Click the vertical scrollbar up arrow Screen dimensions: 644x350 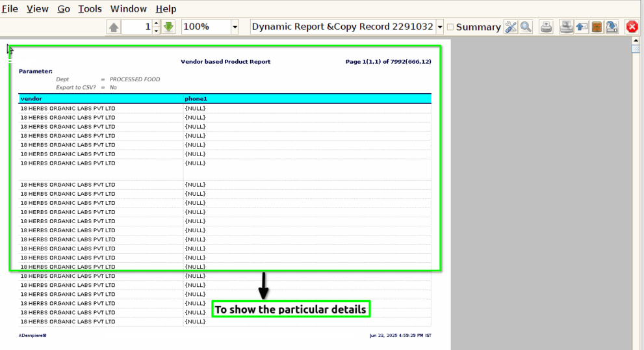[636, 40]
